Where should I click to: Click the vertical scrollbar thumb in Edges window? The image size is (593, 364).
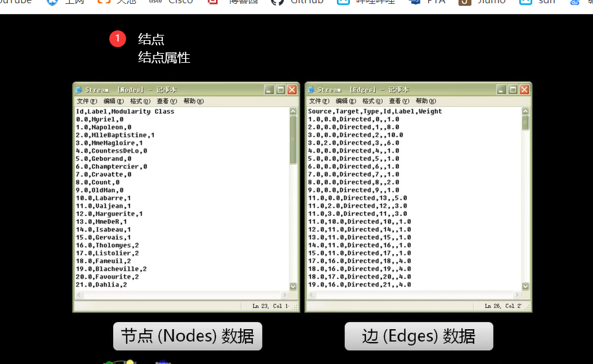pos(525,123)
